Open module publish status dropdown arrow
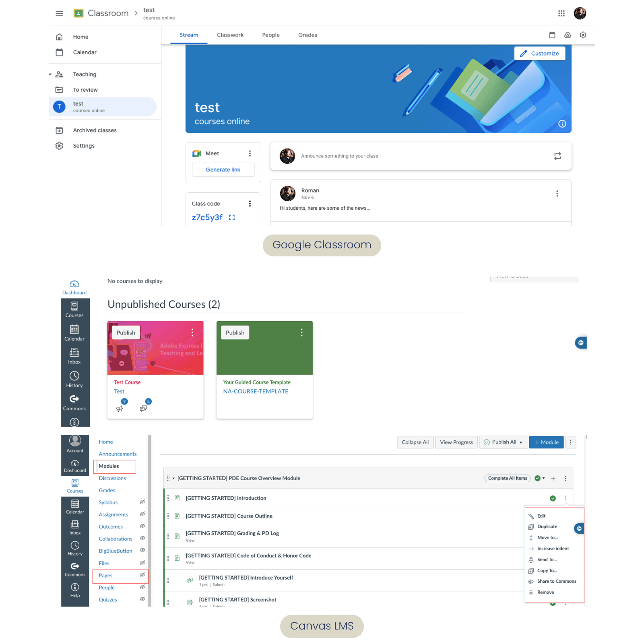This screenshot has height=644, width=644. pos(543,478)
